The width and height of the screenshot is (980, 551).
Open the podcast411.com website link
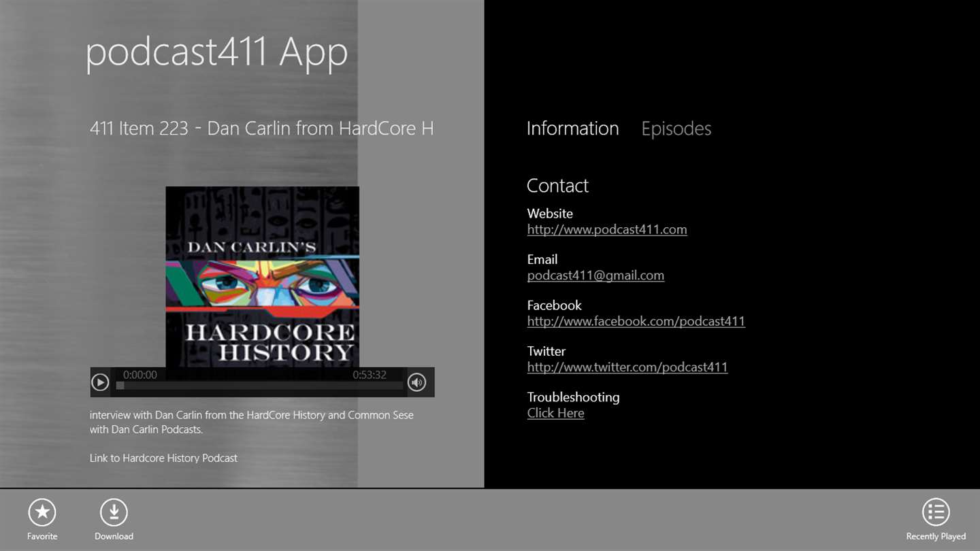tap(607, 229)
